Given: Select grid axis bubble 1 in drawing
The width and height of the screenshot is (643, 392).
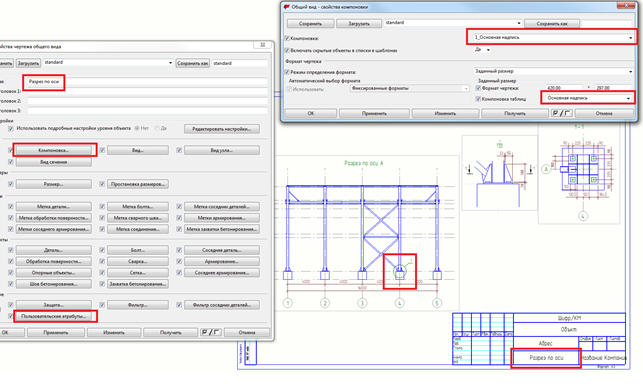Looking at the screenshot, I should tap(288, 303).
